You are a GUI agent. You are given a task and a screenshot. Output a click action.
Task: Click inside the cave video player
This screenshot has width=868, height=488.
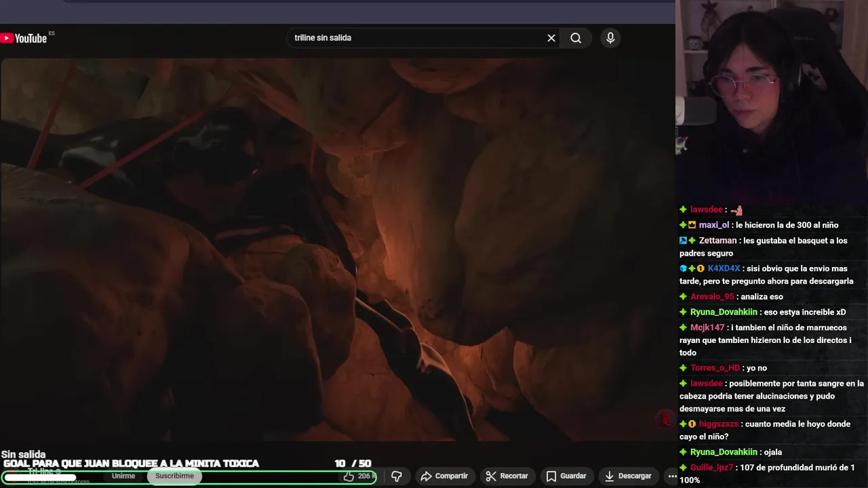click(338, 249)
